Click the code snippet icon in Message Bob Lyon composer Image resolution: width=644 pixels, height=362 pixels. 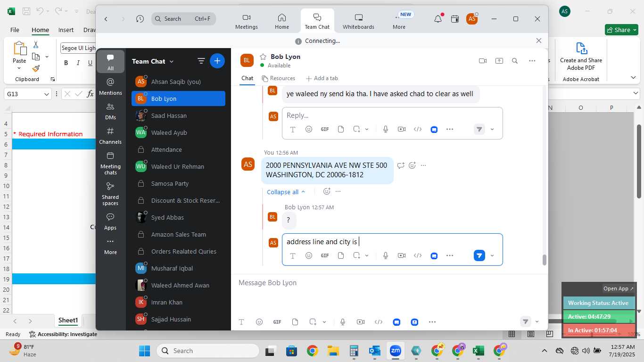coord(379,322)
